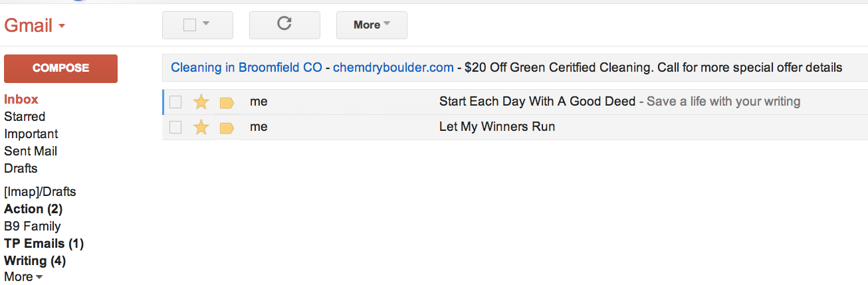
Task: Click 'Cleaning in Broomfield CO' ad link
Action: (246, 67)
